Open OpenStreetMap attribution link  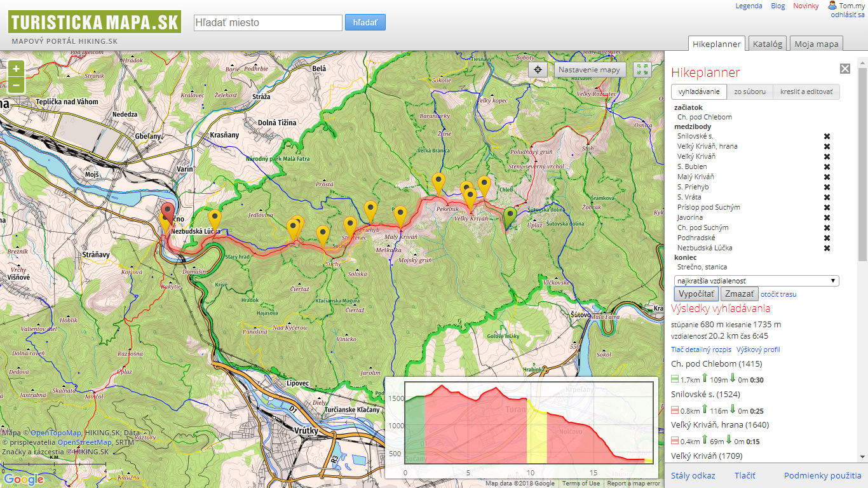coord(85,442)
